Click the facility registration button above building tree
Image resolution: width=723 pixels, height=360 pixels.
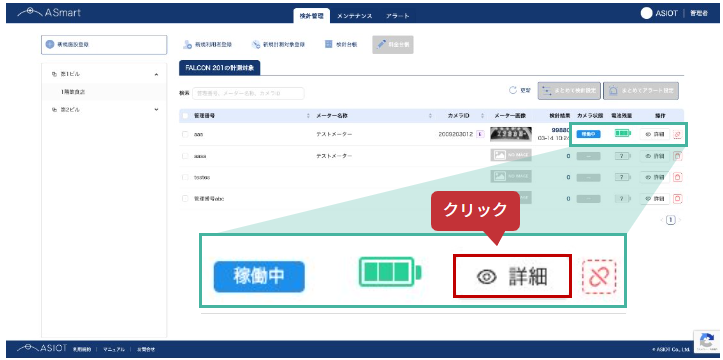pyautogui.click(x=104, y=45)
